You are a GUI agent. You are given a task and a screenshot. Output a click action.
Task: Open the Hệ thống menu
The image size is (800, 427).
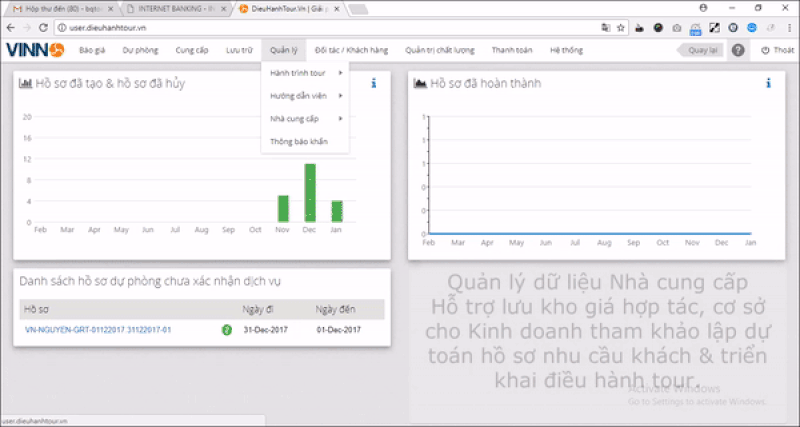click(x=569, y=49)
